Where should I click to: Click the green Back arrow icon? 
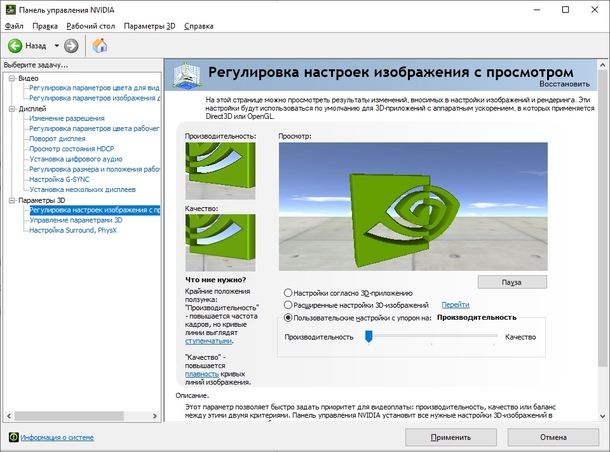pyautogui.click(x=15, y=46)
